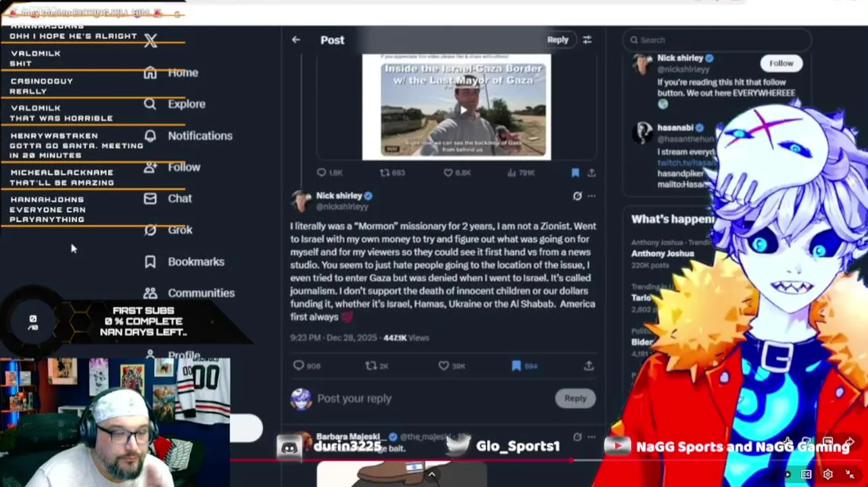Repost the quoted post with 683 reposts
868x487 pixels.
384,173
